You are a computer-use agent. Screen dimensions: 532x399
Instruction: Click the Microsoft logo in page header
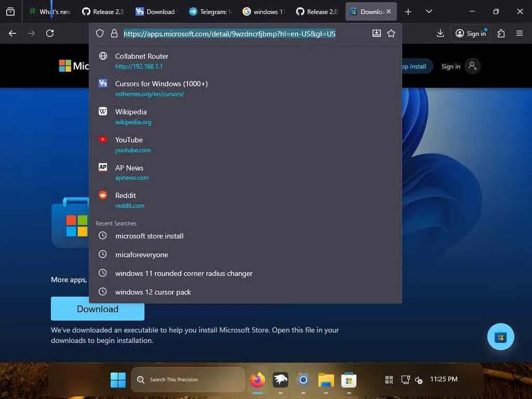tap(74, 66)
